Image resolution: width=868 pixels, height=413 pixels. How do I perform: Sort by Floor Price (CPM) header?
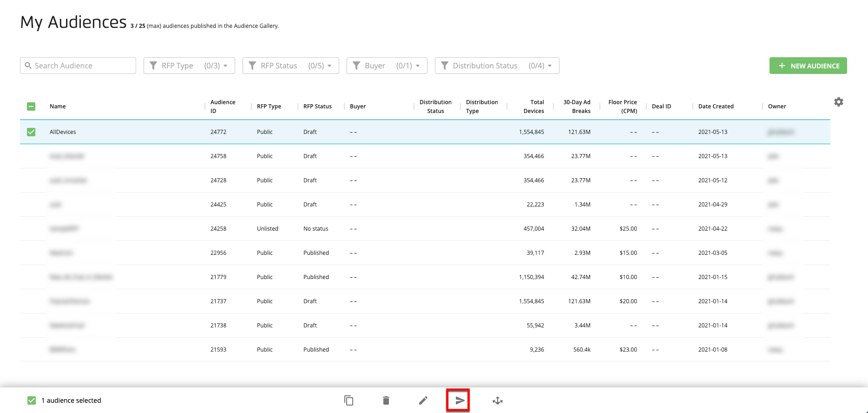[x=623, y=107]
